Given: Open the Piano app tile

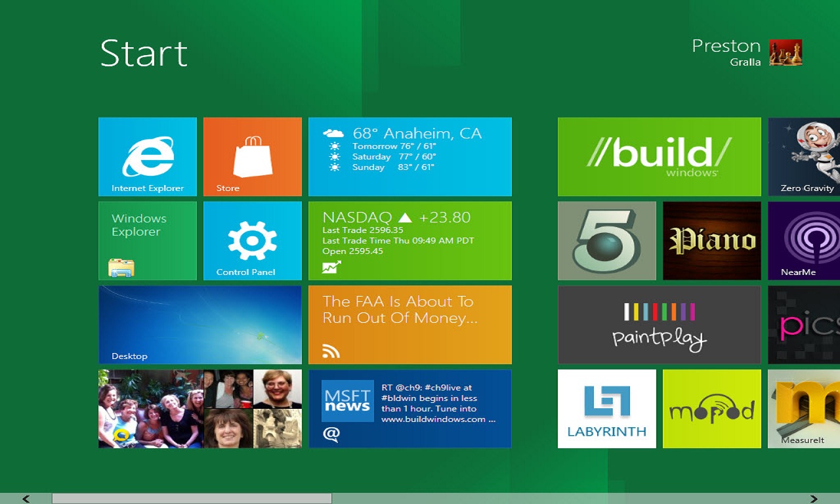Looking at the screenshot, I should point(712,241).
